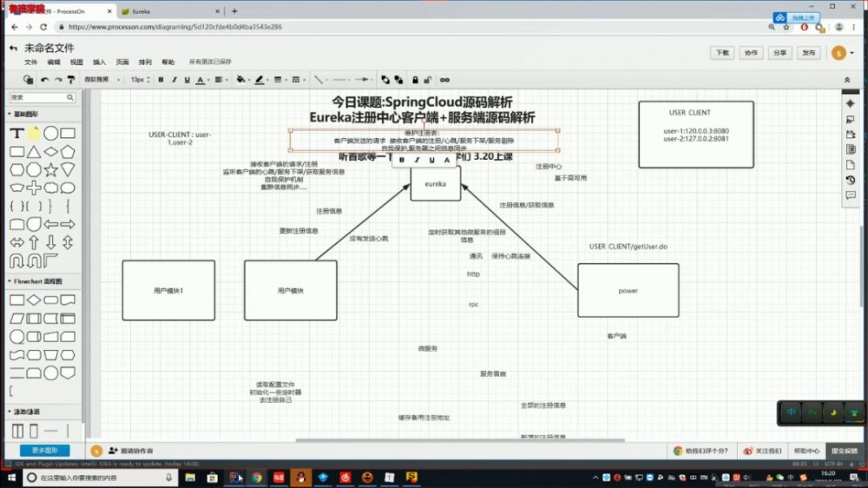Click bring to front icon
This screenshot has height=488, width=868.
(385, 80)
